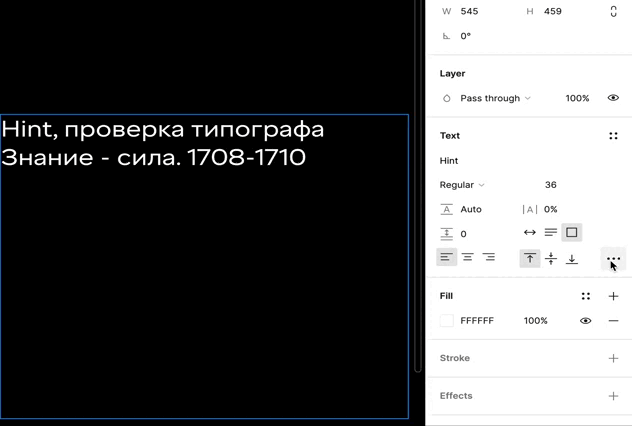Align text right
Screen dimensions: 632x426
coord(488,258)
